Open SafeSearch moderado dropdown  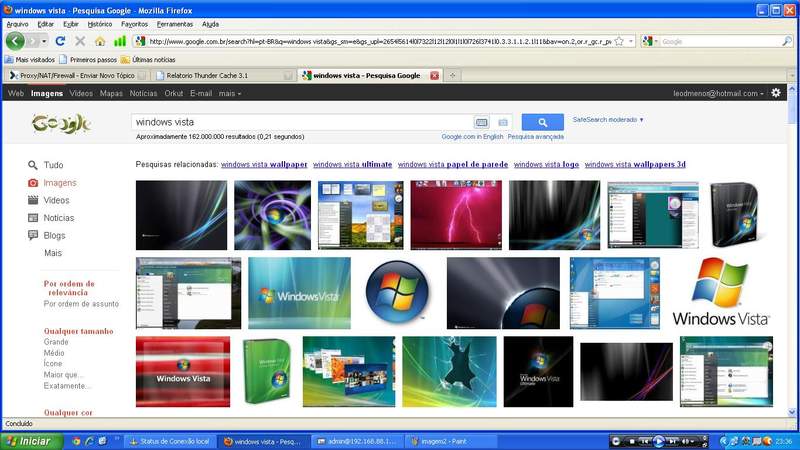tap(608, 119)
